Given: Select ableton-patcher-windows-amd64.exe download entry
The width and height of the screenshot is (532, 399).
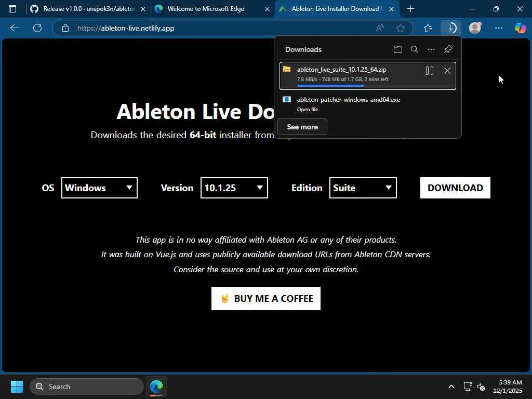Looking at the screenshot, I should click(x=368, y=104).
